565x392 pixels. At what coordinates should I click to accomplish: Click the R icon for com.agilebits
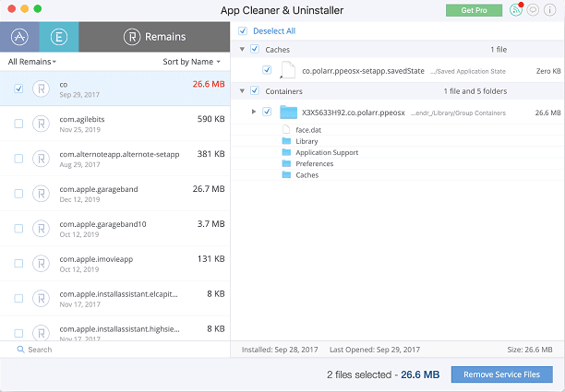pos(41,124)
